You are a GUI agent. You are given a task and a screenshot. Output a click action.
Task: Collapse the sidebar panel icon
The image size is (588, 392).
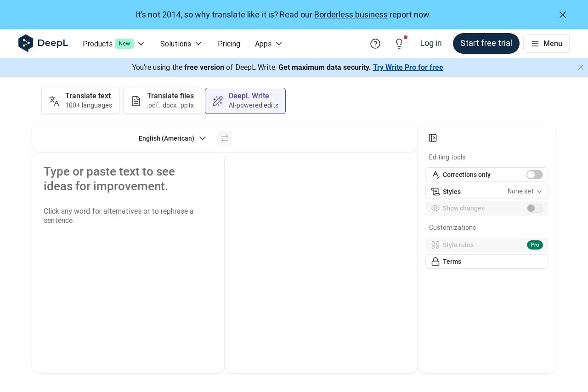(x=433, y=138)
